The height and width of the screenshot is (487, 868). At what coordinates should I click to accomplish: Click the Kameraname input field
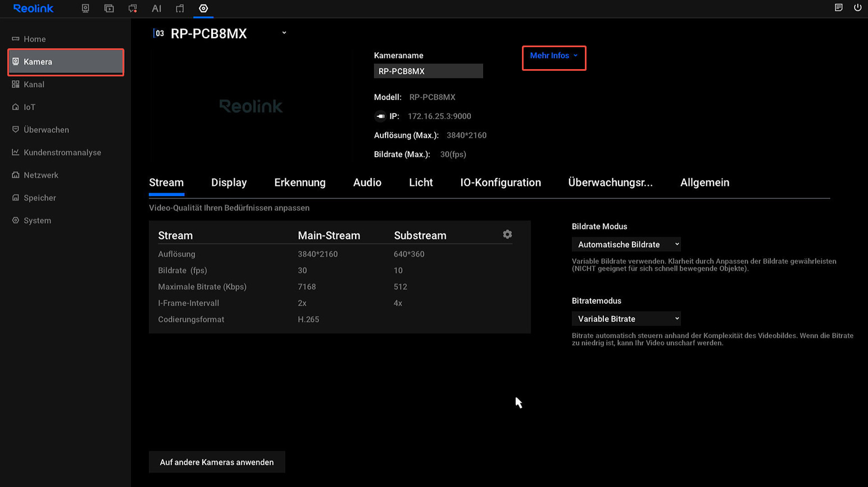point(428,71)
